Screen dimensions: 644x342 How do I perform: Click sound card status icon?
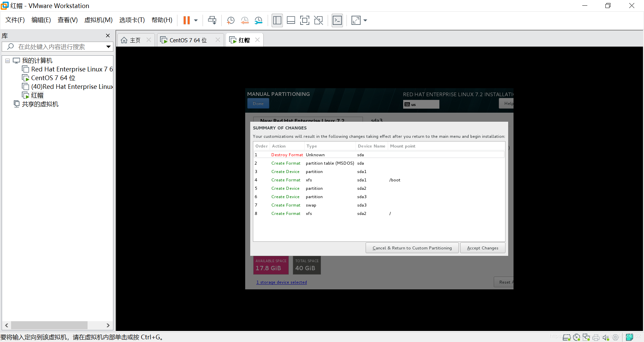point(606,337)
